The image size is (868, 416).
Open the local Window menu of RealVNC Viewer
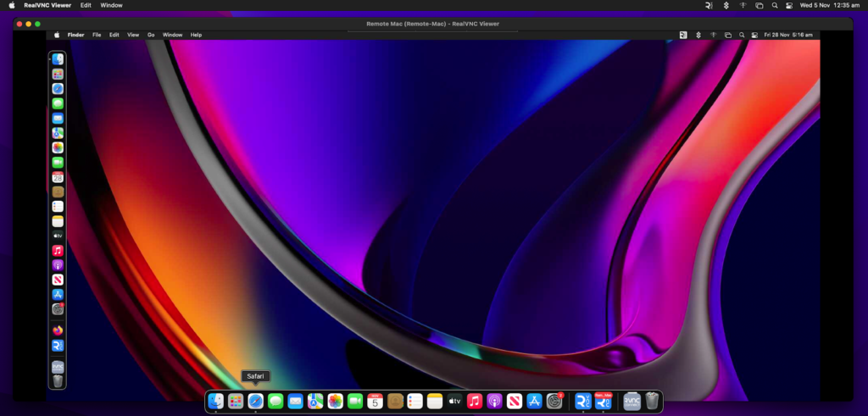[x=111, y=5]
